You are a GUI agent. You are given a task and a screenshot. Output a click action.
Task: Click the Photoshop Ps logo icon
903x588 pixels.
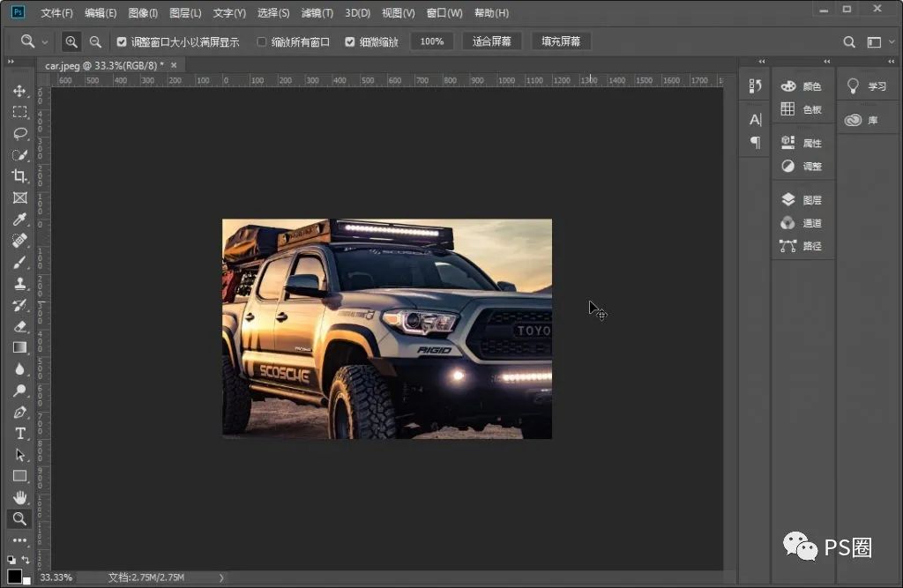click(x=18, y=12)
